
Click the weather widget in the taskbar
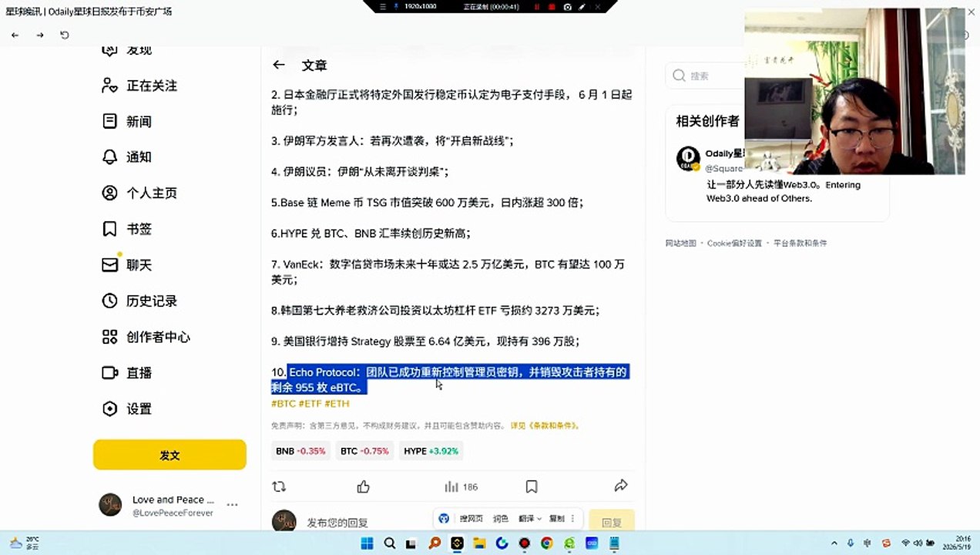(23, 543)
